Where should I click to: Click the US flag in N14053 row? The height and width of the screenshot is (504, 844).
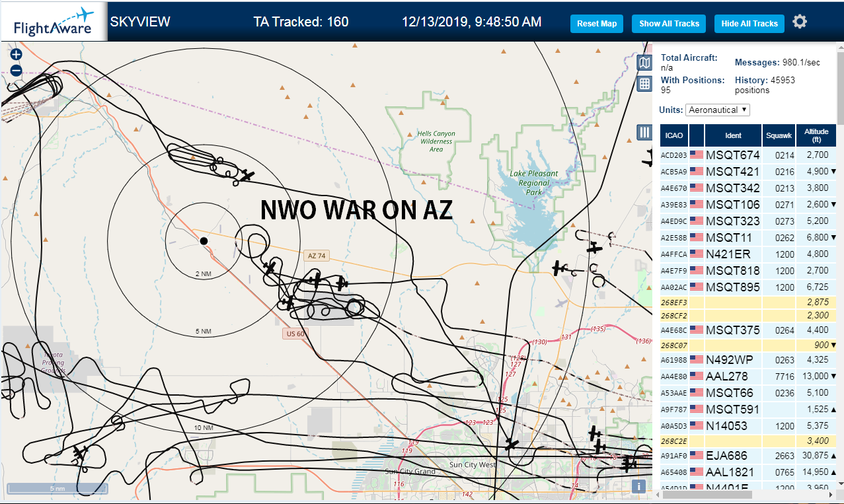coord(697,426)
